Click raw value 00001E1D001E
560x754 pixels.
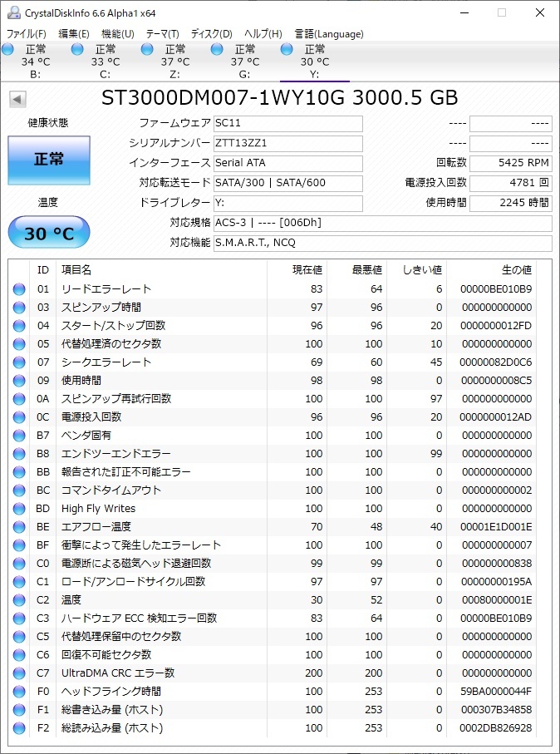[x=495, y=527]
